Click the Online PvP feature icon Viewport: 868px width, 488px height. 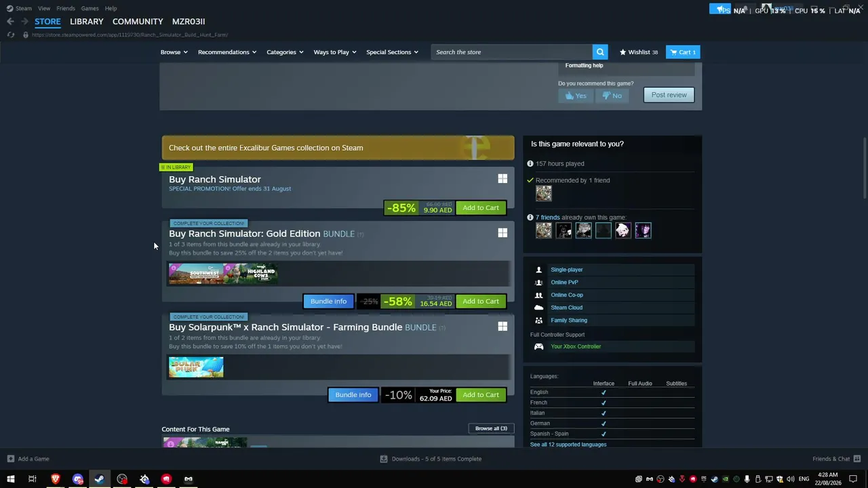(538, 283)
